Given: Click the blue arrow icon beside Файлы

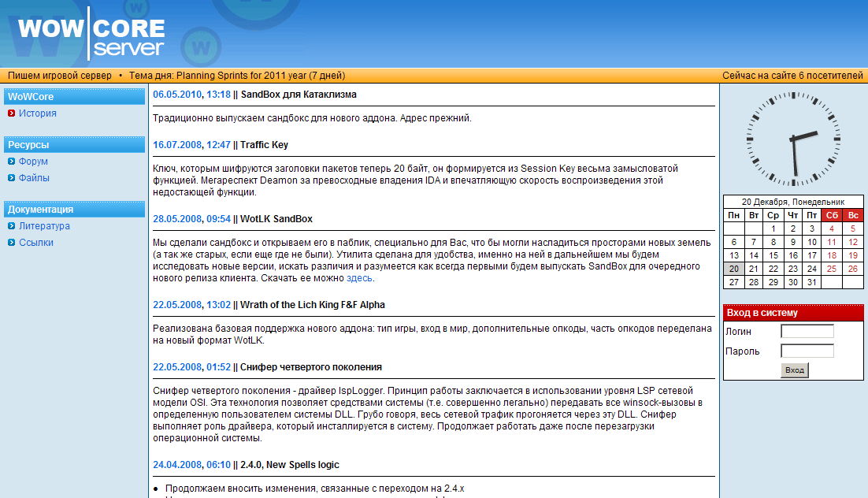Looking at the screenshot, I should pyautogui.click(x=11, y=178).
